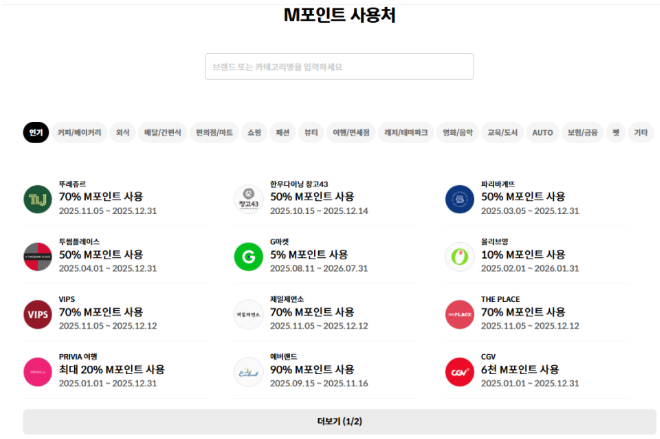Viewport: 660px width, 439px height.
Task: Open the 한우다이닝 창고43 50% M포인트 offer
Action: (x=318, y=197)
